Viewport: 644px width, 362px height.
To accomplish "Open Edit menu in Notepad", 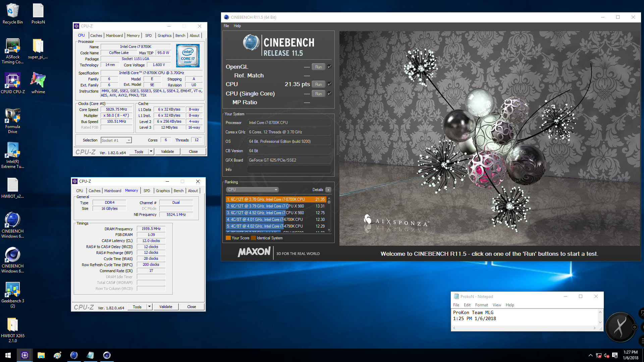I will tap(467, 305).
